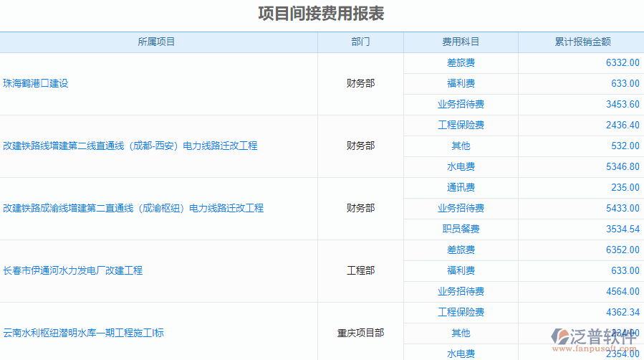Select the 工程部 department cell

(x=360, y=271)
